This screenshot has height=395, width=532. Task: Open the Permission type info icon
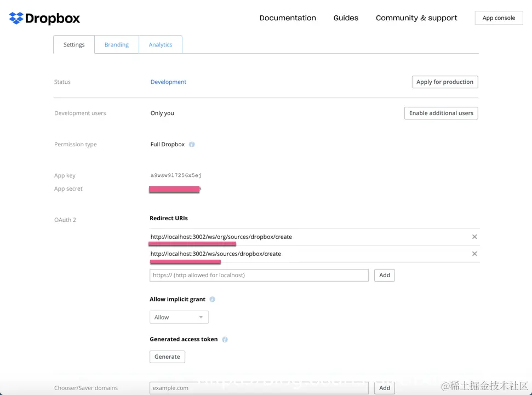[x=192, y=144]
